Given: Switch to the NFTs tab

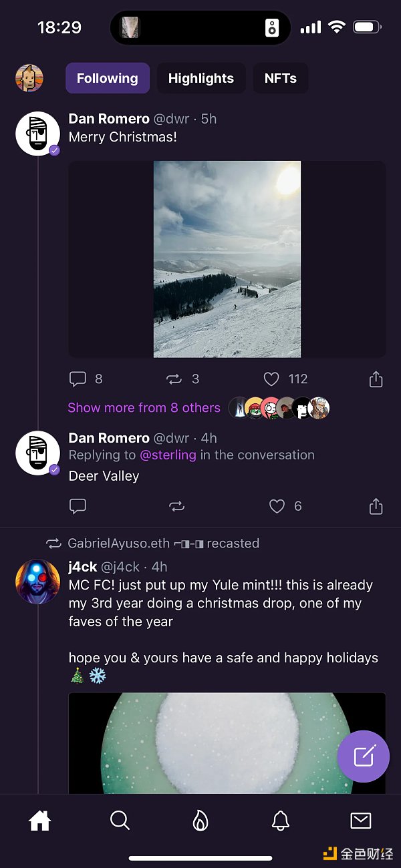Looking at the screenshot, I should pyautogui.click(x=281, y=79).
